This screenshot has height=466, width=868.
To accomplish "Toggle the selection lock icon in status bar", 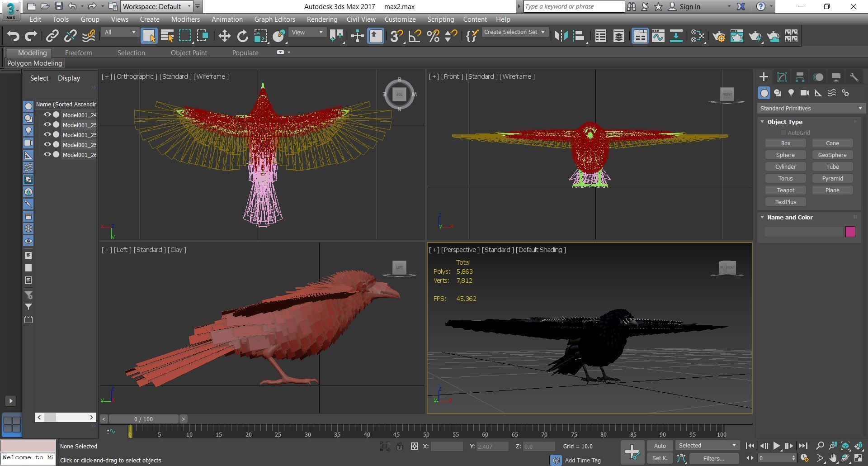I will [400, 447].
